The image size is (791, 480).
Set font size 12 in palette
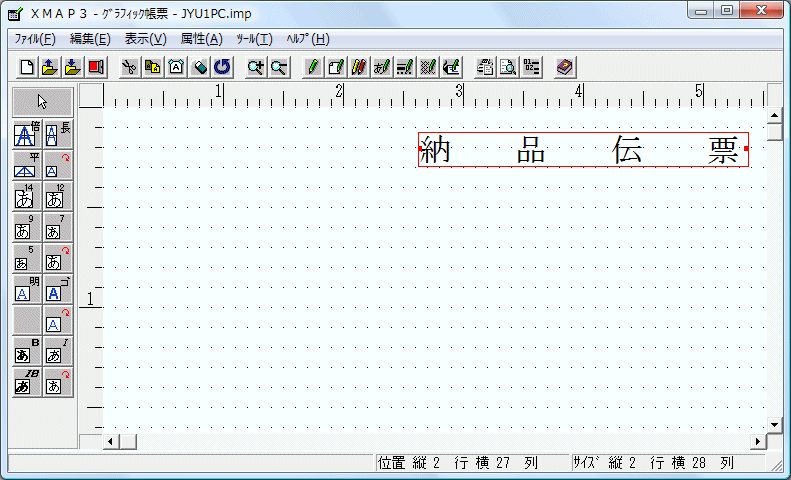pyautogui.click(x=58, y=196)
